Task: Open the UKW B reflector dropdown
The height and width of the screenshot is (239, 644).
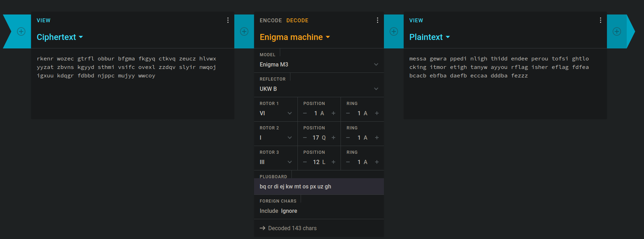Action: (x=319, y=89)
